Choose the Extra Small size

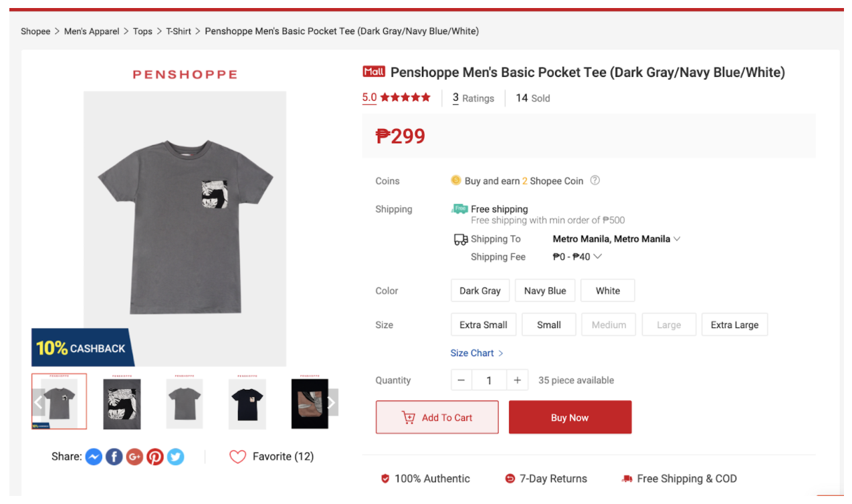click(483, 324)
